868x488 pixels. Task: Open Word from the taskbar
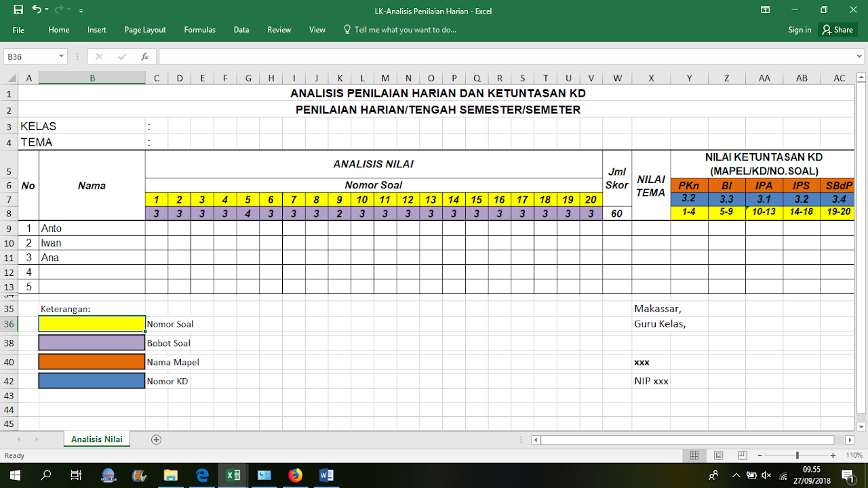pos(326,475)
